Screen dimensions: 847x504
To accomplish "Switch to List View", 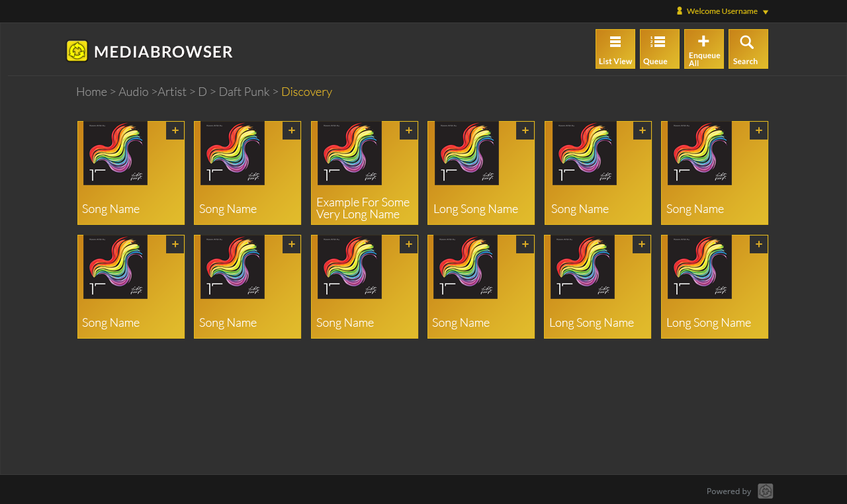I will click(x=615, y=49).
